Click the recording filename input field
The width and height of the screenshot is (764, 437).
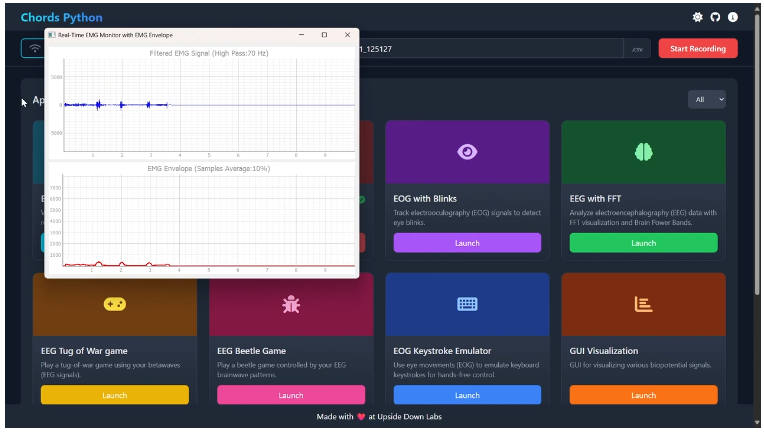[491, 49]
